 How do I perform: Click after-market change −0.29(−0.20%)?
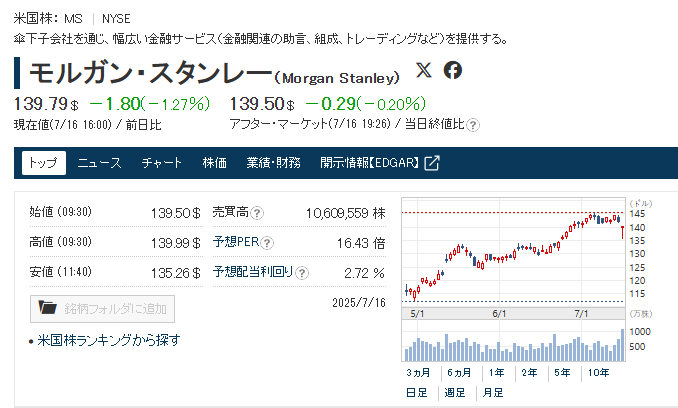[x=366, y=104]
